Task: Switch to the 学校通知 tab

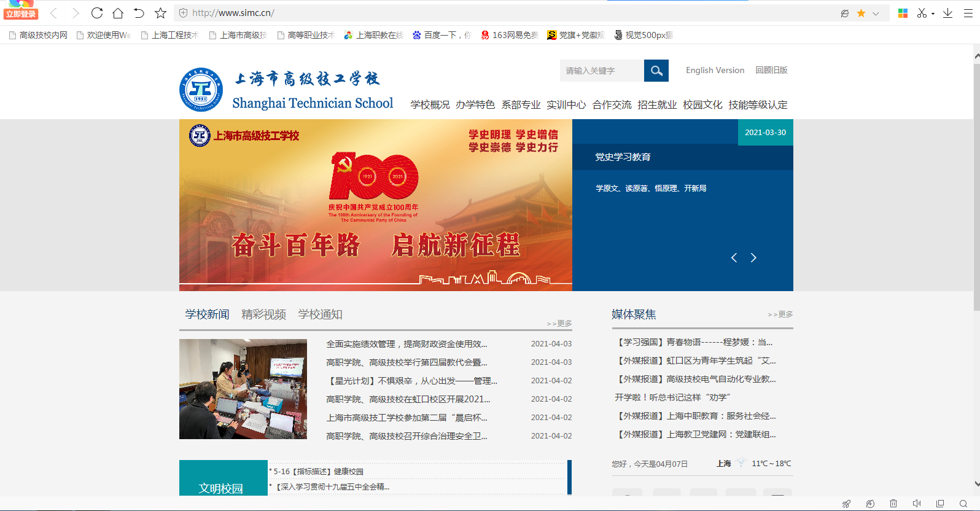Action: coord(320,314)
